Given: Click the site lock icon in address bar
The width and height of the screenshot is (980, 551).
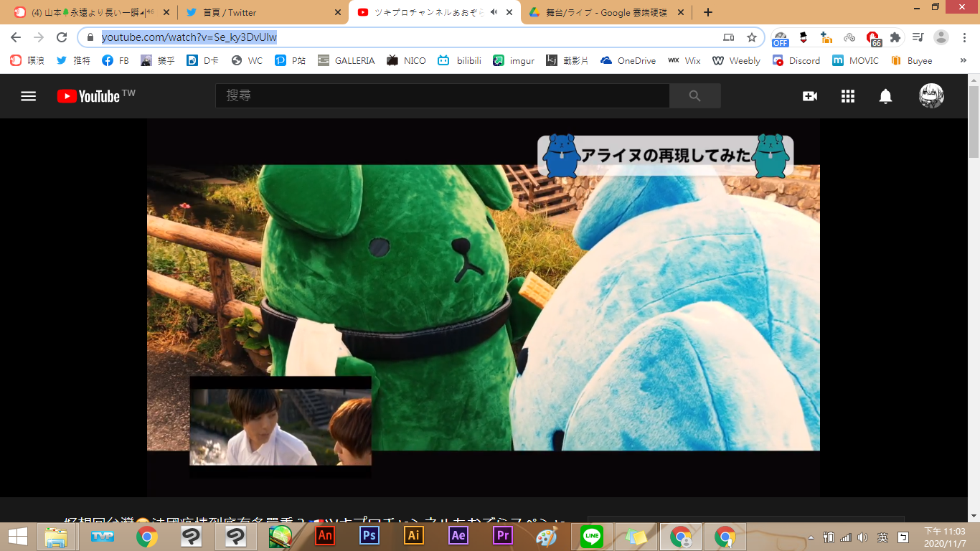Looking at the screenshot, I should pyautogui.click(x=90, y=37).
